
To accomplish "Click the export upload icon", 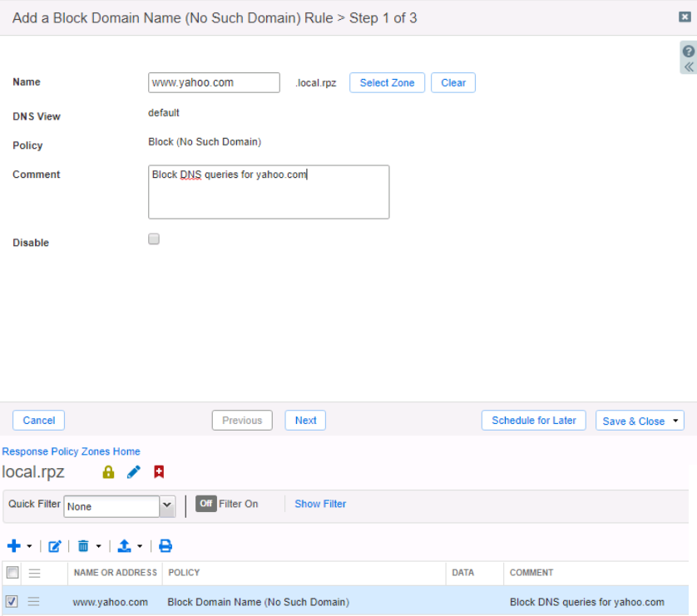I will [125, 546].
